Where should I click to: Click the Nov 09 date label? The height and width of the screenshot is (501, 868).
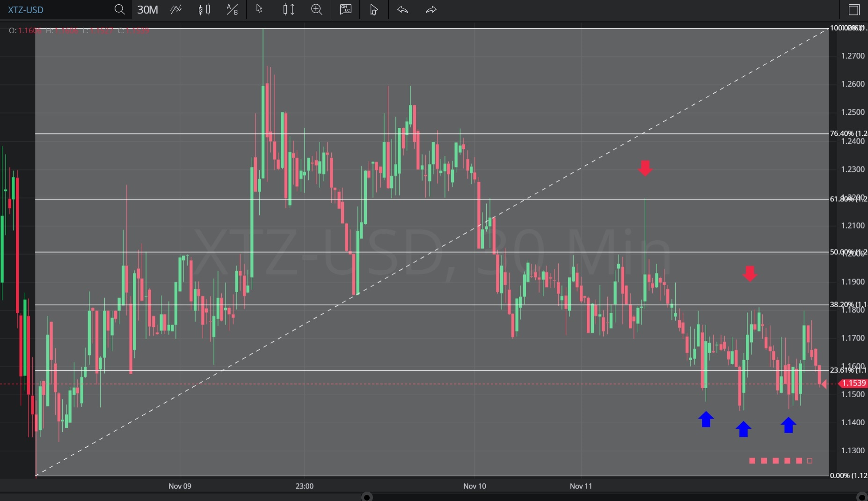coord(180,486)
